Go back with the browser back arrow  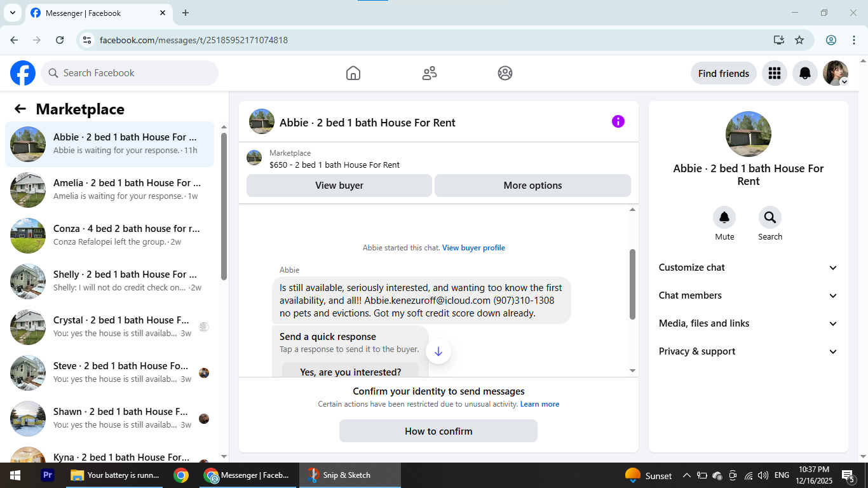[x=14, y=40]
